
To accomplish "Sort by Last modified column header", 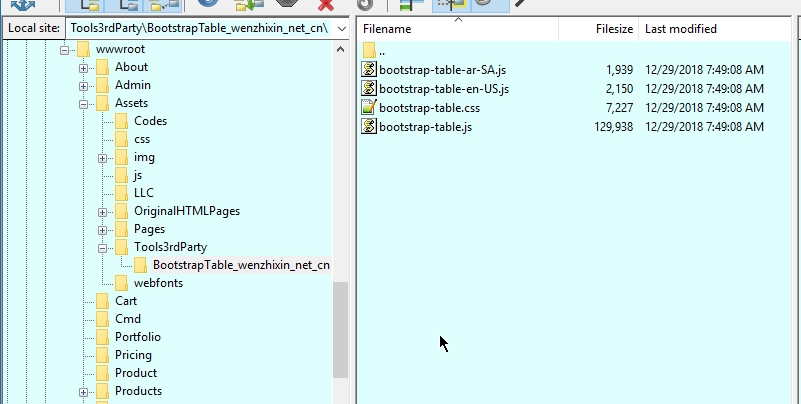I will [715, 29].
